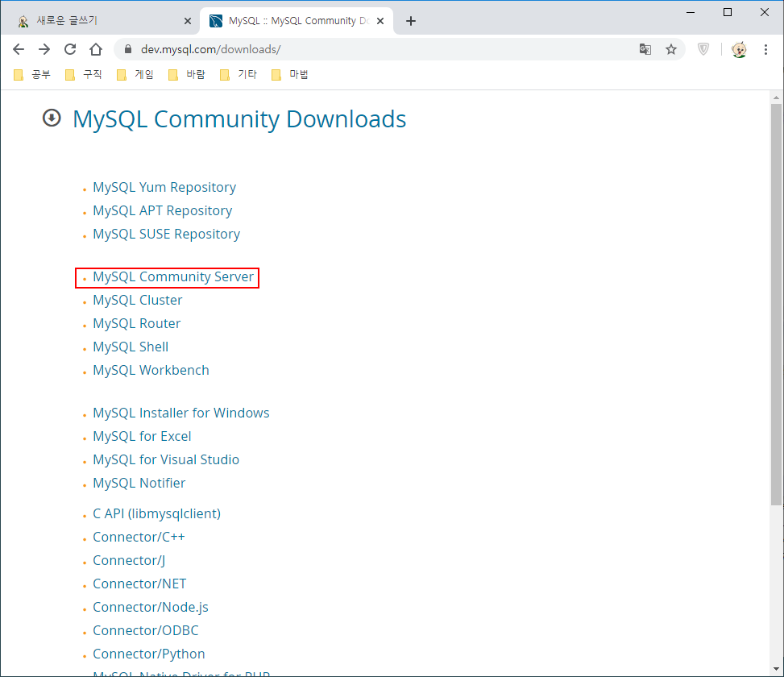
Task: Open Connector/J link
Action: click(129, 560)
